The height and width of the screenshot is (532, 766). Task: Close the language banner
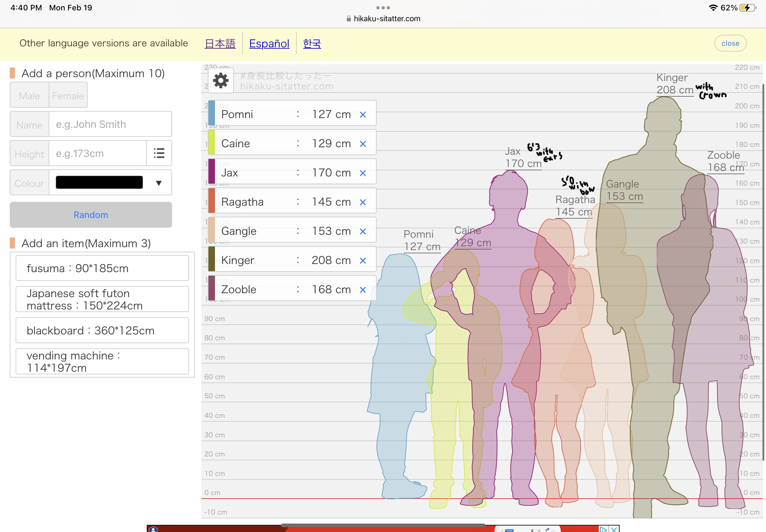tap(730, 43)
